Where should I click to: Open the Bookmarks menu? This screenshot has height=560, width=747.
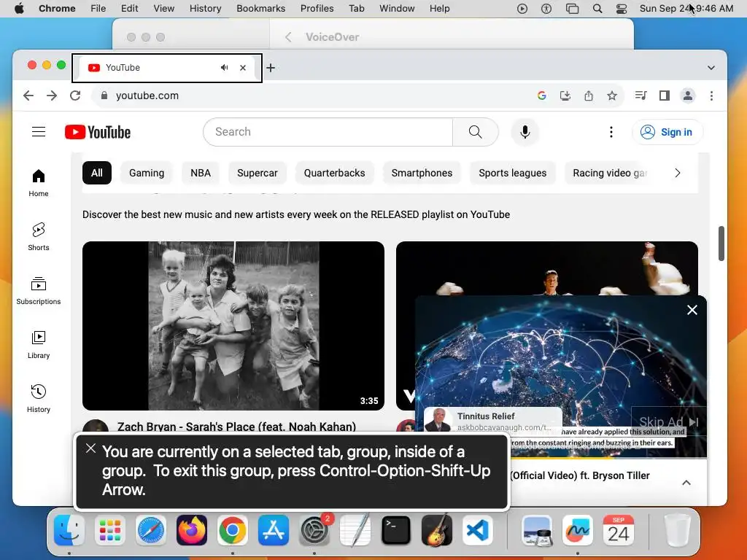260,9
